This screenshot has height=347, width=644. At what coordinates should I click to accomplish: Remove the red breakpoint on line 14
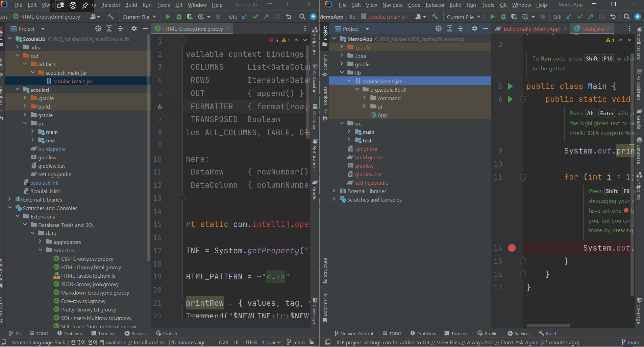click(x=512, y=248)
